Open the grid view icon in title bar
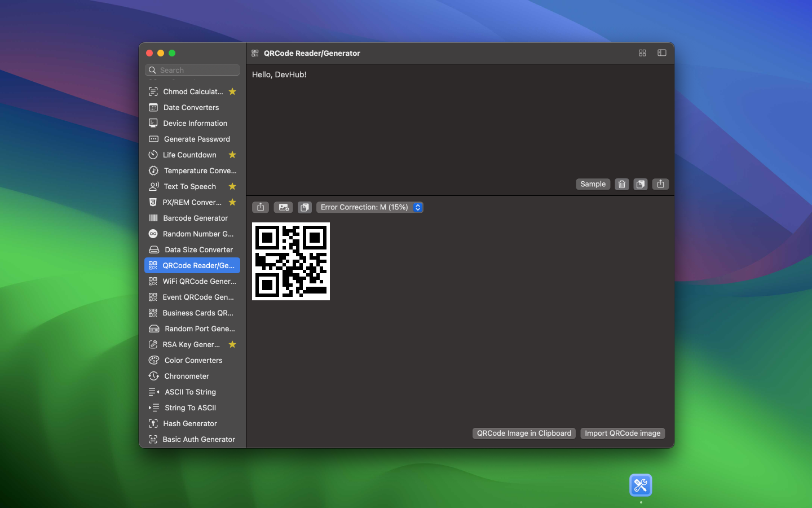Image resolution: width=812 pixels, height=508 pixels. [x=642, y=53]
